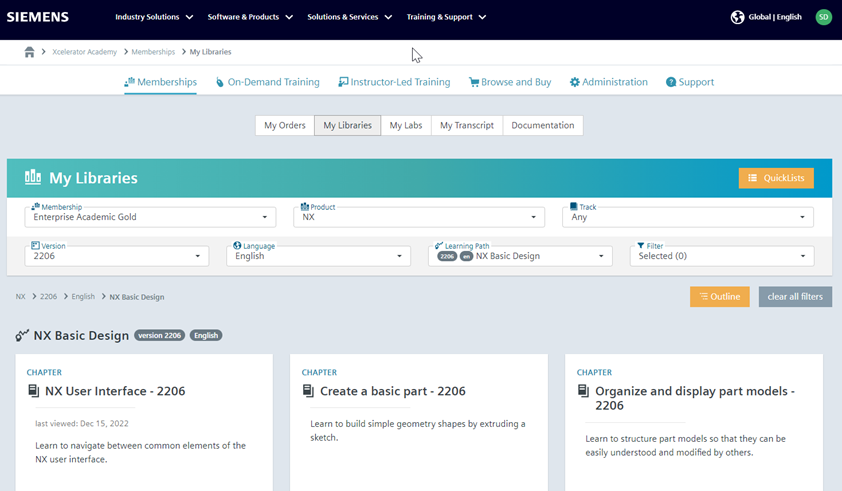Switch to the Memberships tab

(161, 82)
